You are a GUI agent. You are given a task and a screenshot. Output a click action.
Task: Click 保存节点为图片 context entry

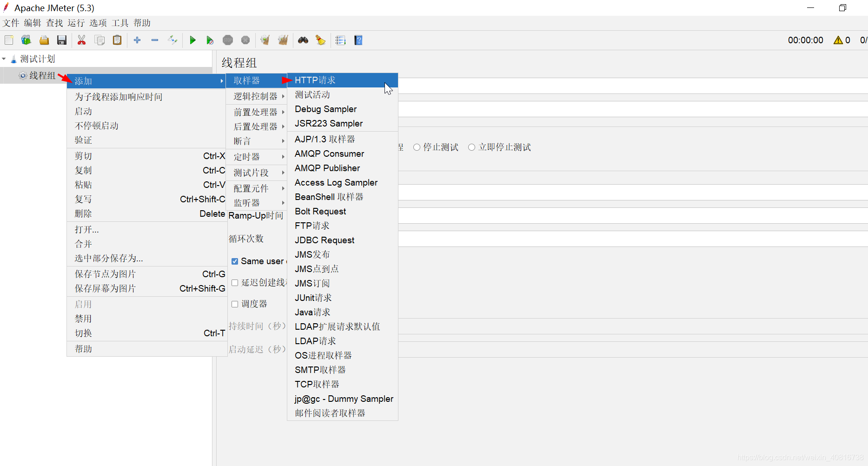(x=147, y=274)
